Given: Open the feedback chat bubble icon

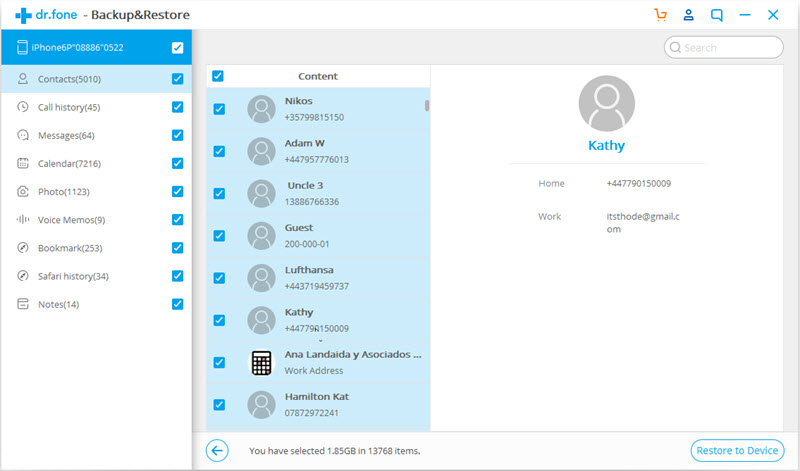Looking at the screenshot, I should pos(717,15).
